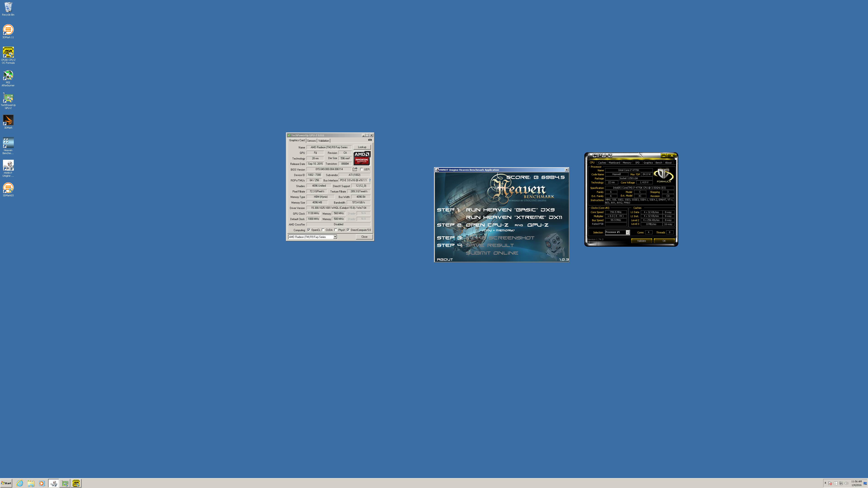868x488 pixels.
Task: Click Run Heaven "Basic" DX9
Action: click(510, 210)
